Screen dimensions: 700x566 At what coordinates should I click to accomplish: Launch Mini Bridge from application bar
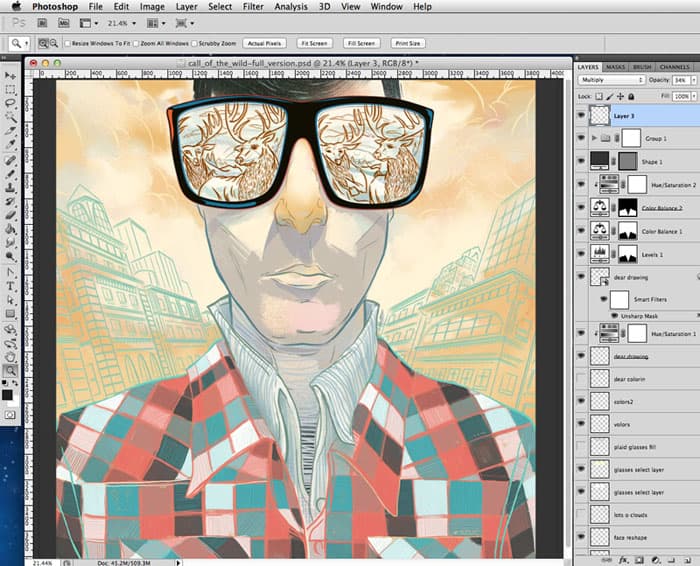tap(64, 23)
